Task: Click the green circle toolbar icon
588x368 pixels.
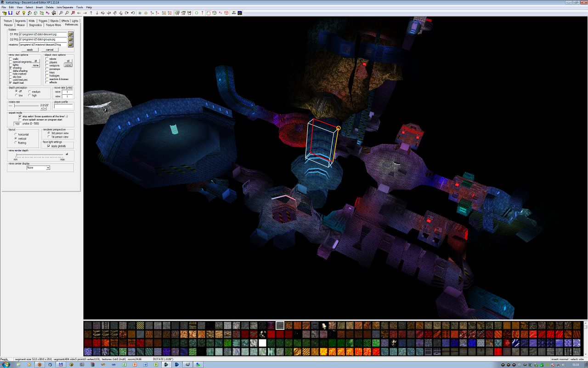Action: click(x=197, y=13)
